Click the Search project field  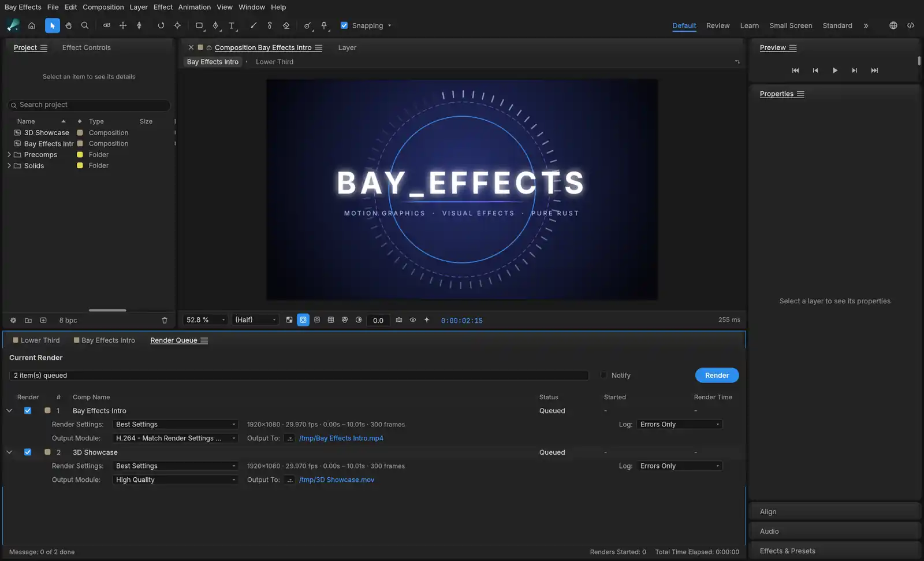tap(89, 105)
